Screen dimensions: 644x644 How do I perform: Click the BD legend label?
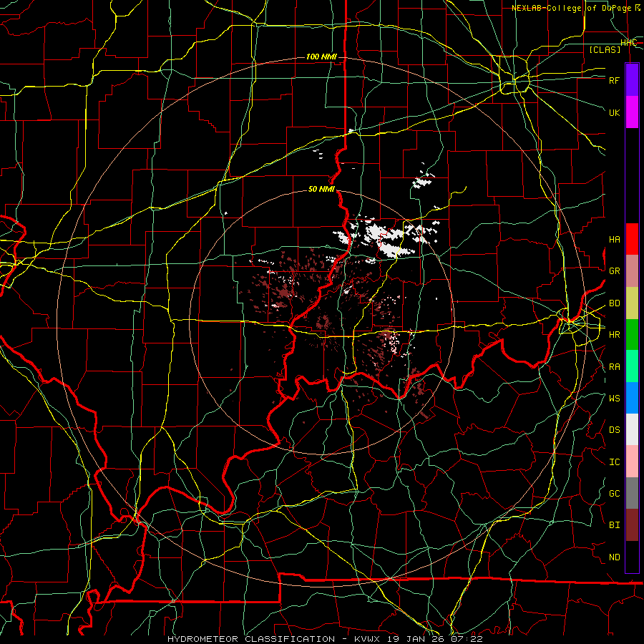pos(615,303)
